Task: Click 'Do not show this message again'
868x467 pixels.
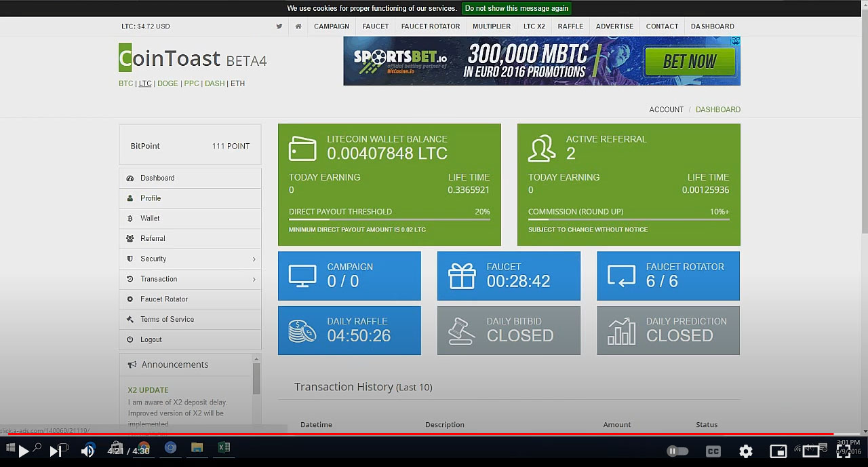Action: point(516,8)
